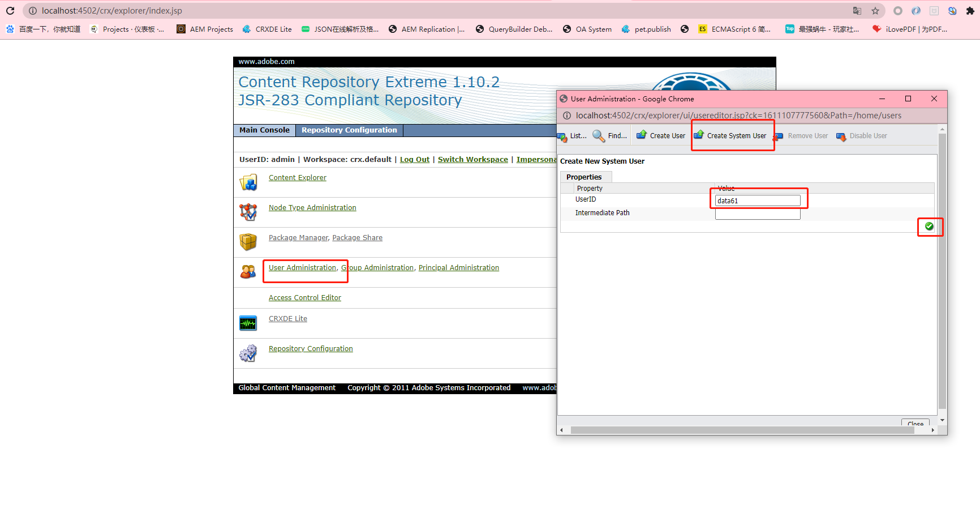Bookmark this page with the star icon
The width and height of the screenshot is (980, 521).
point(875,11)
